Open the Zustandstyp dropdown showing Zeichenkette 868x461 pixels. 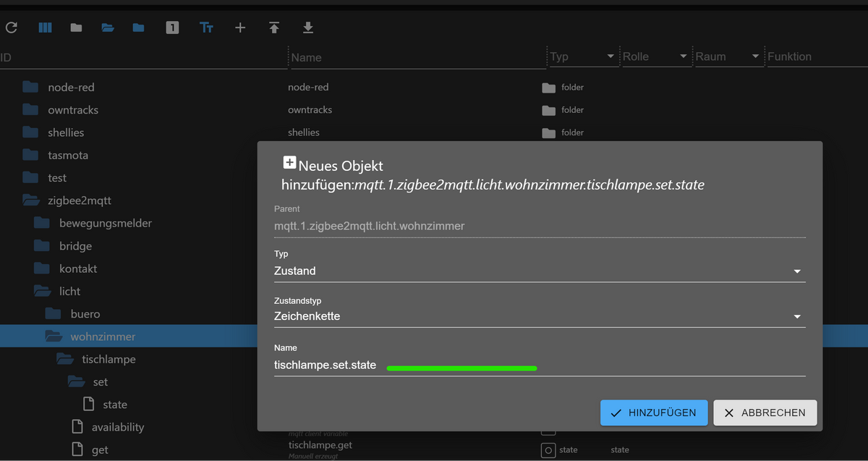coord(540,316)
